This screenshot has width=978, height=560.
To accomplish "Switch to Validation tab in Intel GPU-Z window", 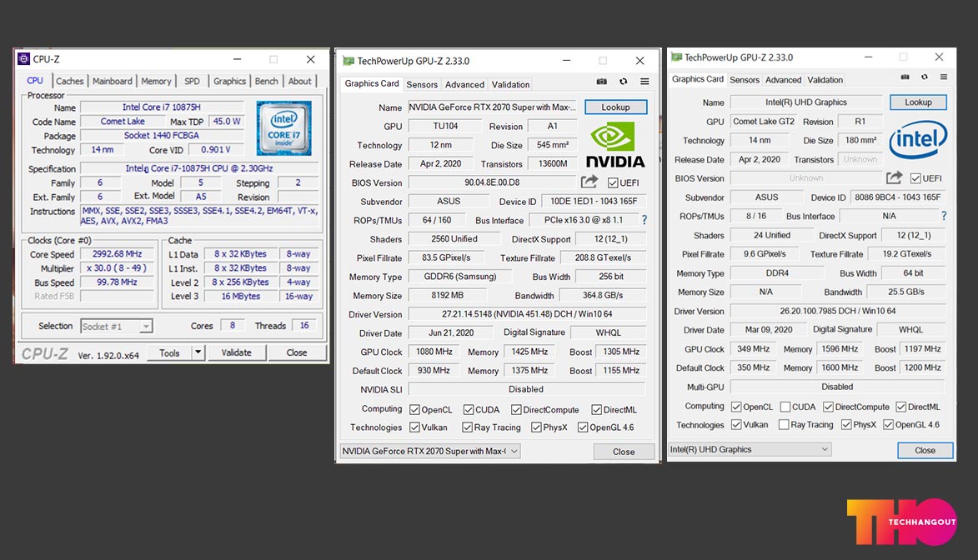I will click(x=825, y=80).
